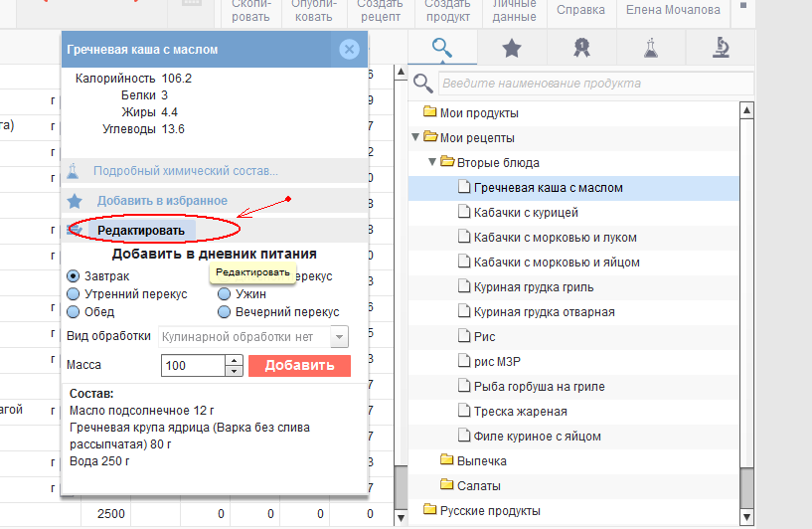Open the chemistry flask tab
Viewport: 812px width, 529px height.
coord(650,48)
